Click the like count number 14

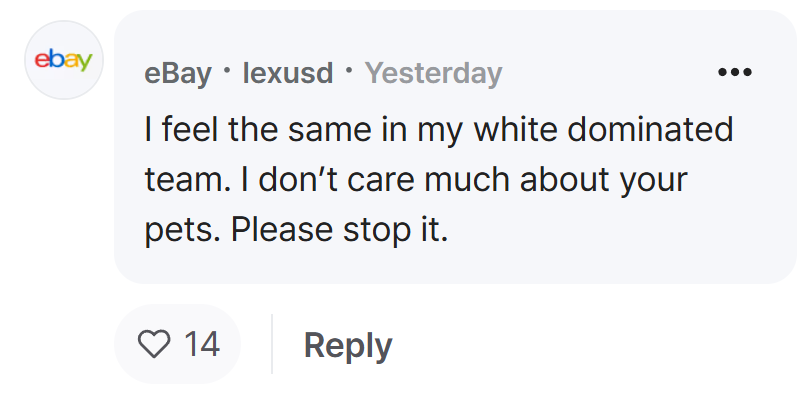click(x=202, y=344)
